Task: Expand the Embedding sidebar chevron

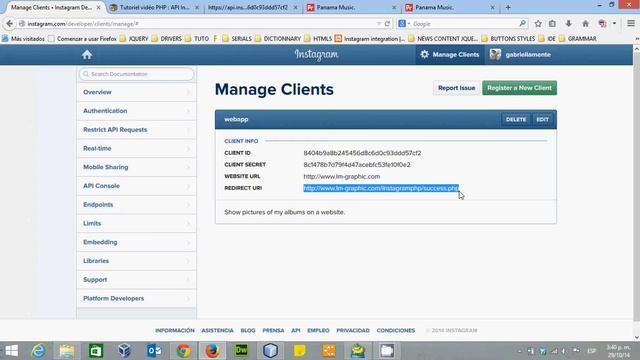Action: click(x=188, y=242)
